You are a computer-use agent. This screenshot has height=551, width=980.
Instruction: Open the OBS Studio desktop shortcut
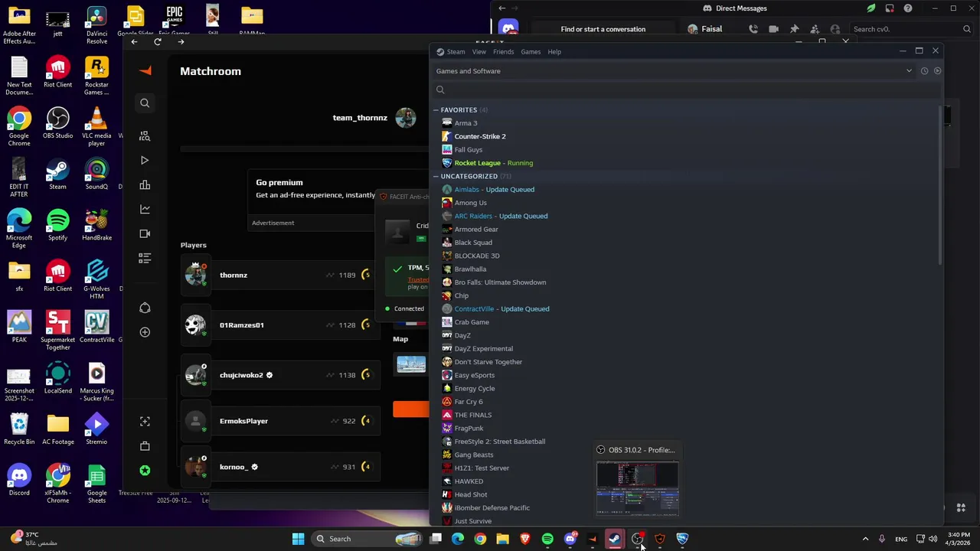[x=57, y=123]
